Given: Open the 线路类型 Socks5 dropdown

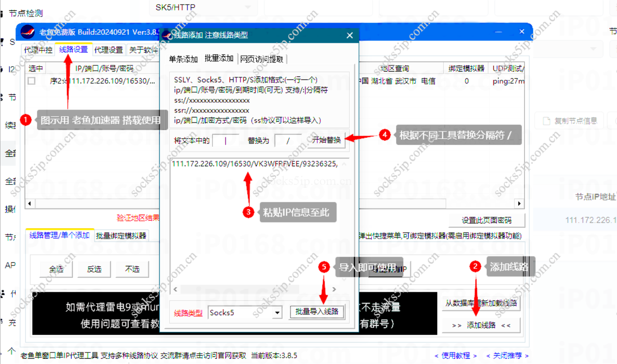Looking at the screenshot, I should pyautogui.click(x=277, y=313).
